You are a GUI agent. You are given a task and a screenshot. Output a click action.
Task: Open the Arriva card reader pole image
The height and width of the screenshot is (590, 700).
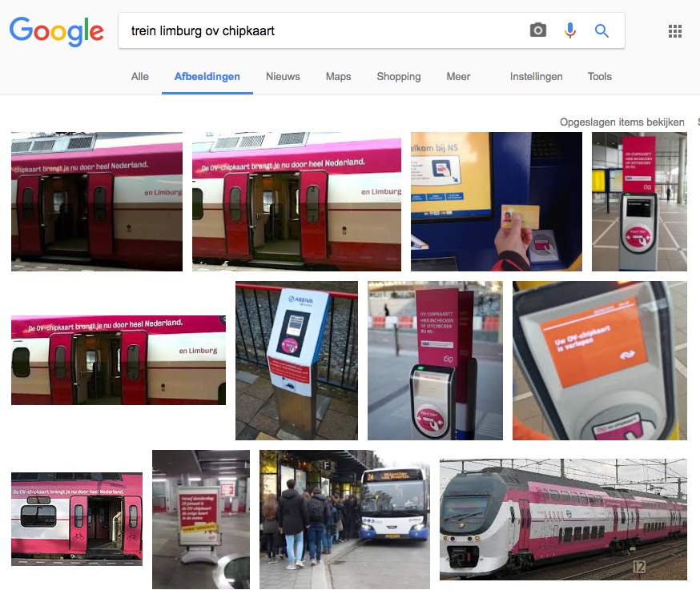(296, 360)
